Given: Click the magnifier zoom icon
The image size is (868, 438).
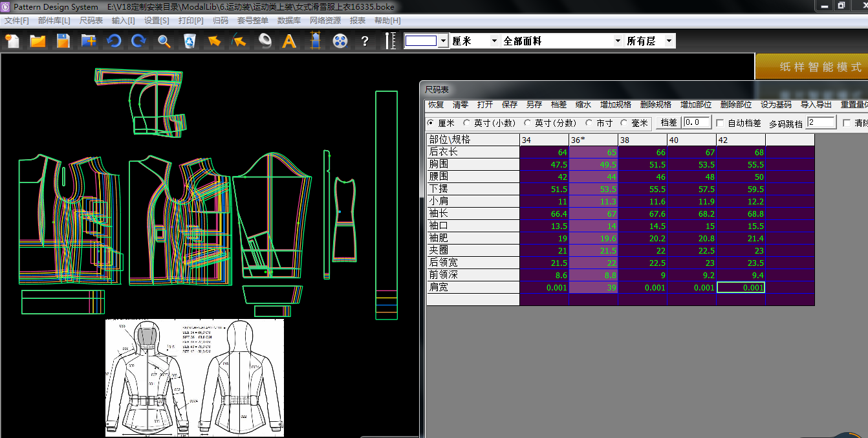Looking at the screenshot, I should coord(164,41).
